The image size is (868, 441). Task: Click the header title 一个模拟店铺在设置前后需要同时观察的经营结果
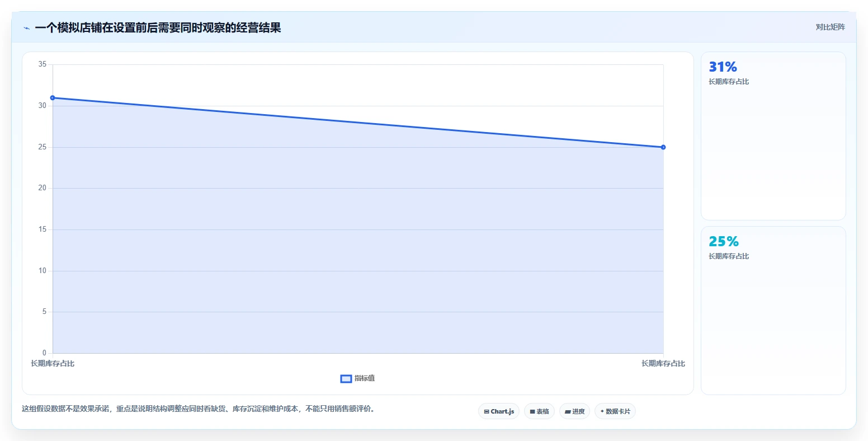[158, 27]
